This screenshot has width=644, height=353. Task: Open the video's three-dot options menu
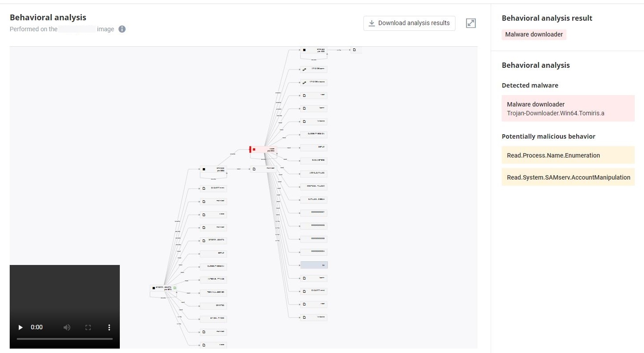coord(109,327)
